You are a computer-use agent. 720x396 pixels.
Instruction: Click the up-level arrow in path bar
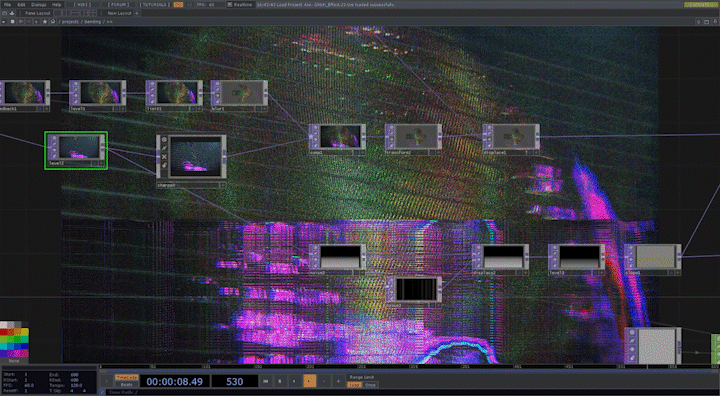pos(37,22)
